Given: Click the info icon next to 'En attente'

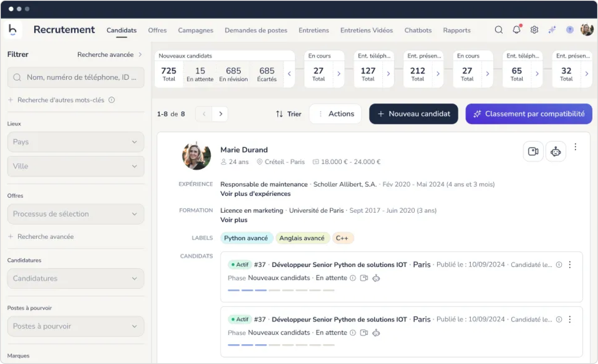Looking at the screenshot, I should [x=352, y=278].
